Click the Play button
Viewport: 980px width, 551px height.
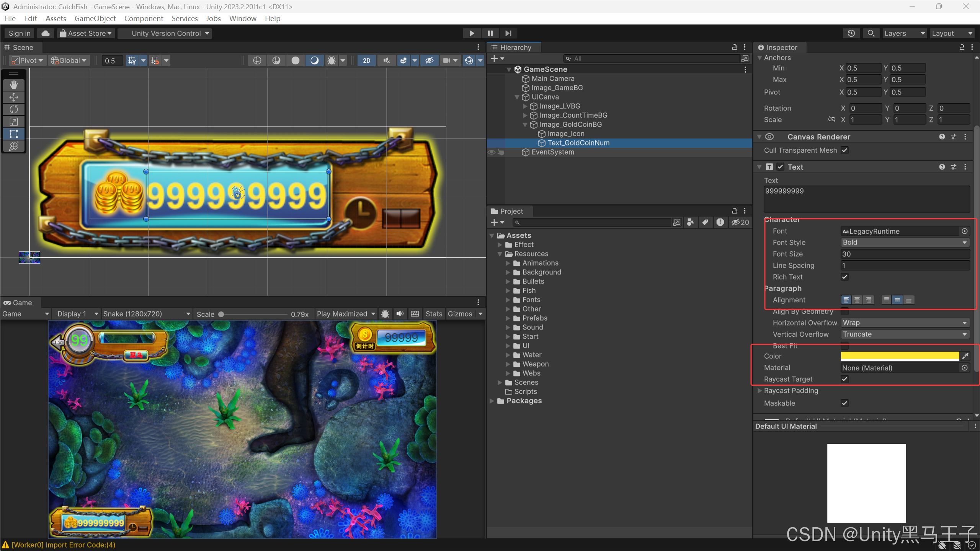[x=472, y=33]
